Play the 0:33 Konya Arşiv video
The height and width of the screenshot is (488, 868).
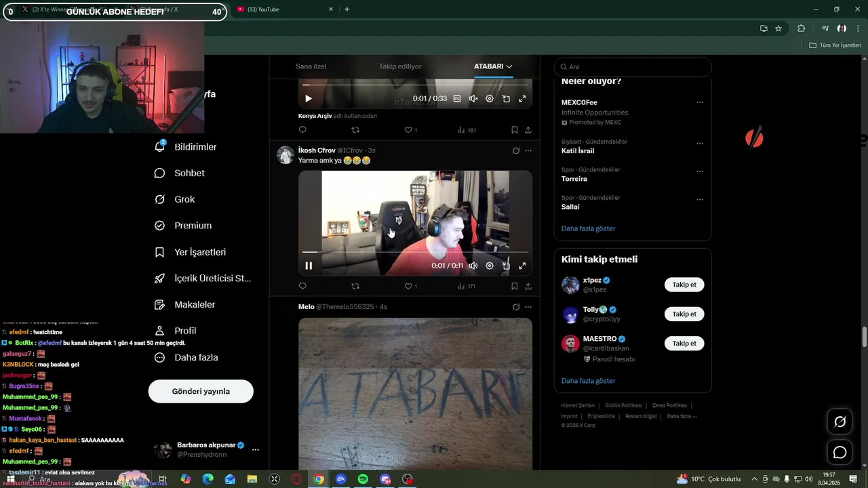pyautogui.click(x=309, y=98)
